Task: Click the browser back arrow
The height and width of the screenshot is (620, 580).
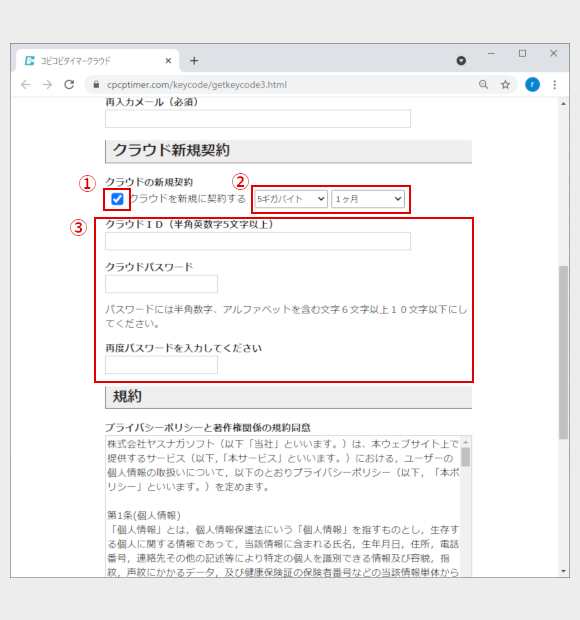Action: [26, 85]
